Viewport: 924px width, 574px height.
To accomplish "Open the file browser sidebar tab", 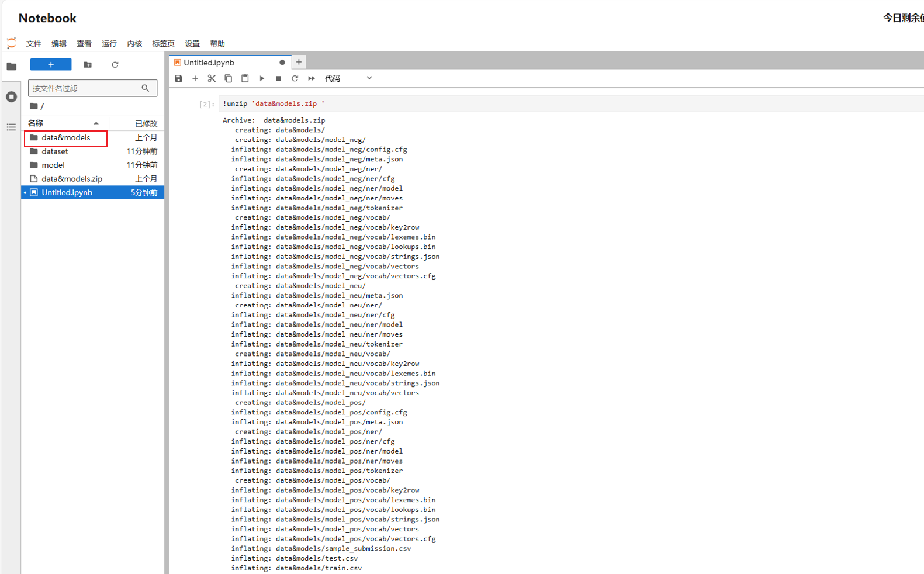I will click(11, 66).
